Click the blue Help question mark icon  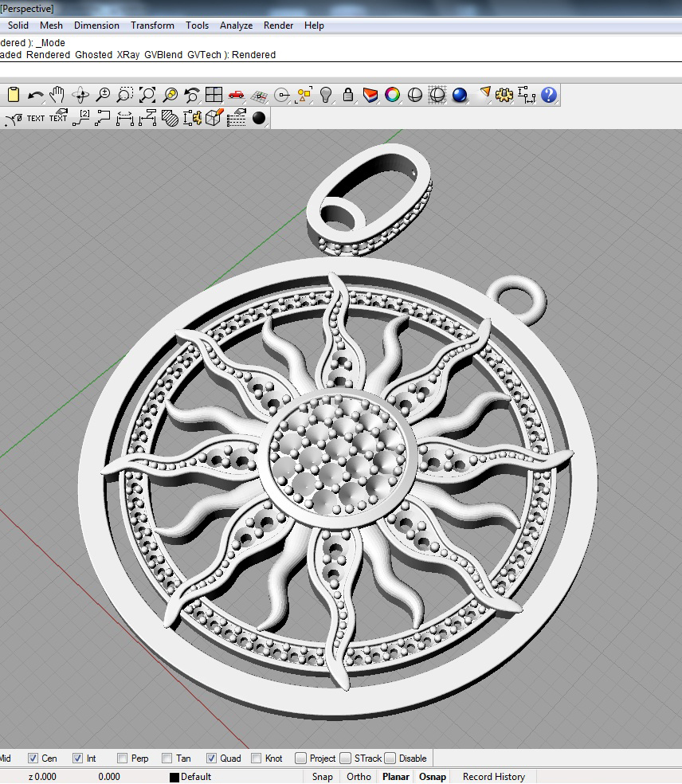coord(549,95)
